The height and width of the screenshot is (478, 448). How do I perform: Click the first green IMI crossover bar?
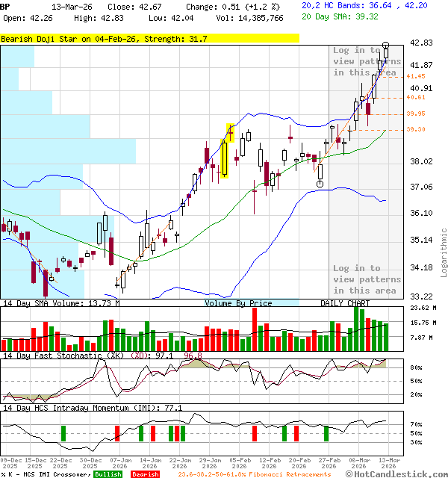pyautogui.click(x=63, y=433)
